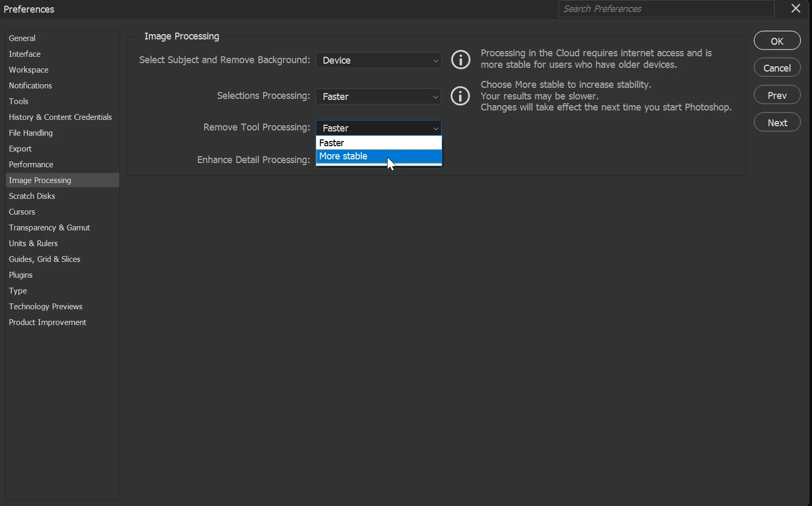
Task: Open the Technology Previews category
Action: click(x=62, y=307)
